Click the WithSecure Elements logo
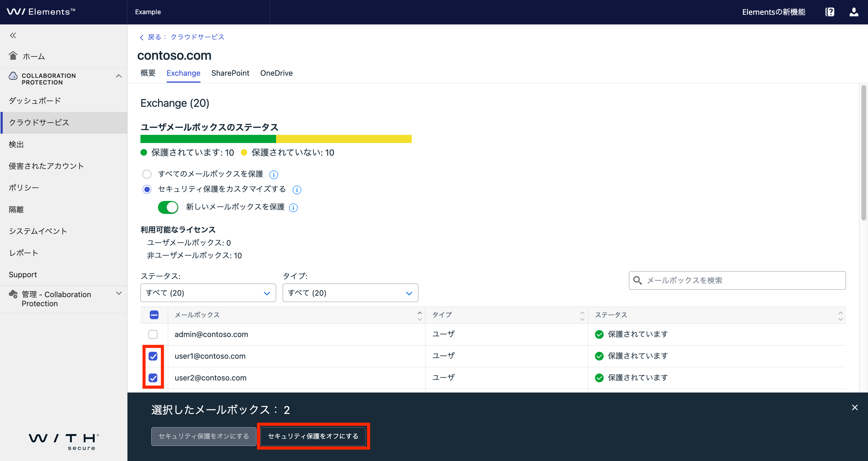The width and height of the screenshot is (868, 461). click(x=41, y=12)
